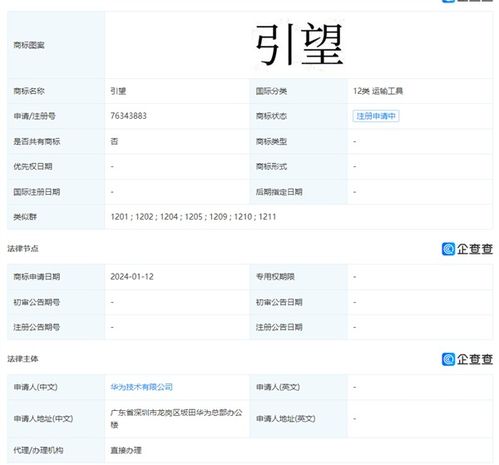Click the 初审公告期号 label
Viewport: 499px width, 465px height.
coord(37,302)
